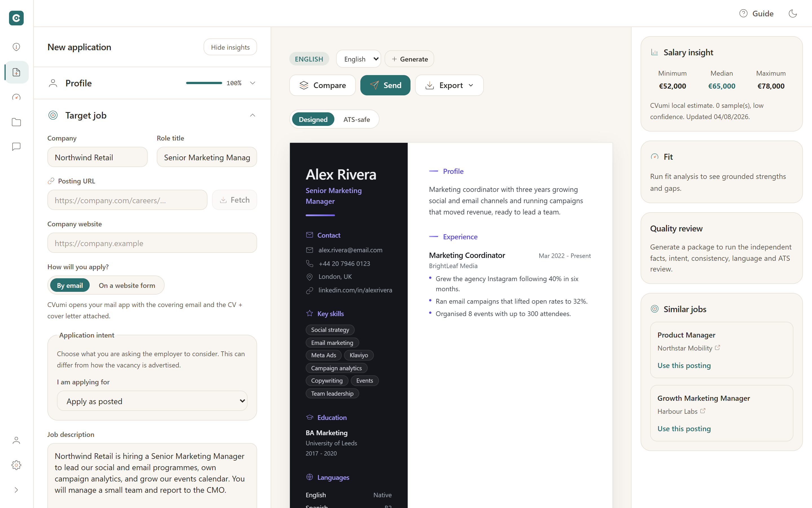Image resolution: width=812 pixels, height=508 pixels.
Task: Click the Generate button
Action: click(x=409, y=59)
